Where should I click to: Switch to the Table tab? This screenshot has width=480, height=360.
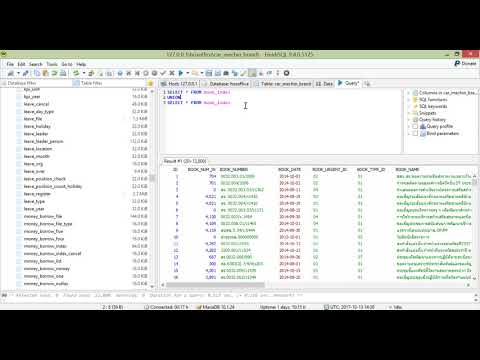coord(283,84)
